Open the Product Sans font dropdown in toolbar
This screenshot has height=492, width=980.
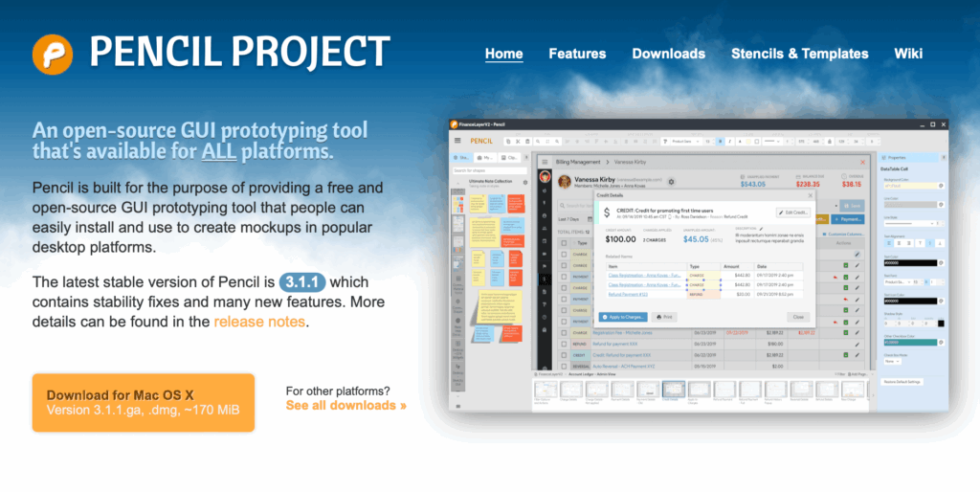[x=686, y=142]
